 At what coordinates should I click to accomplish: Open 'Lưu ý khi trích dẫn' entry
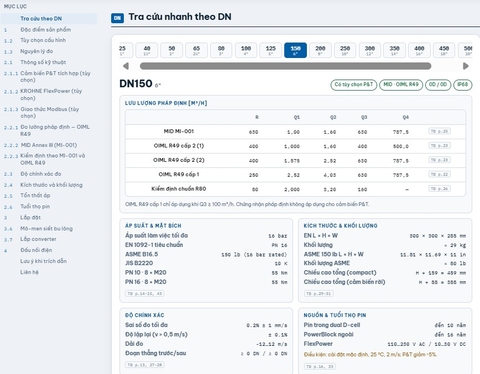[43, 261]
